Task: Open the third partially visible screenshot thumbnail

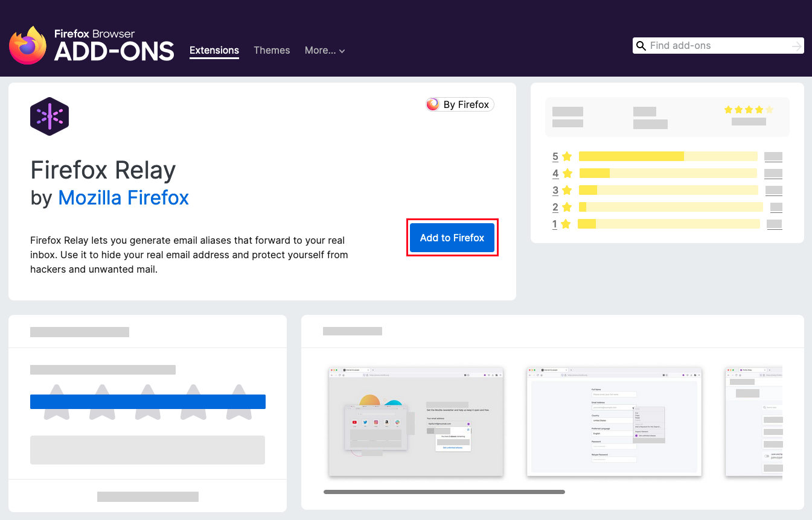Action: (753, 422)
